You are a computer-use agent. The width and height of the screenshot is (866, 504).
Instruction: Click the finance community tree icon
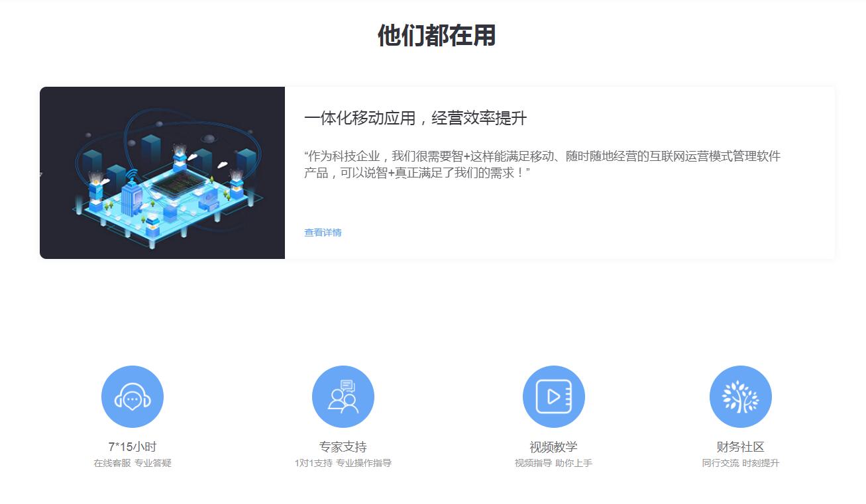coord(741,397)
